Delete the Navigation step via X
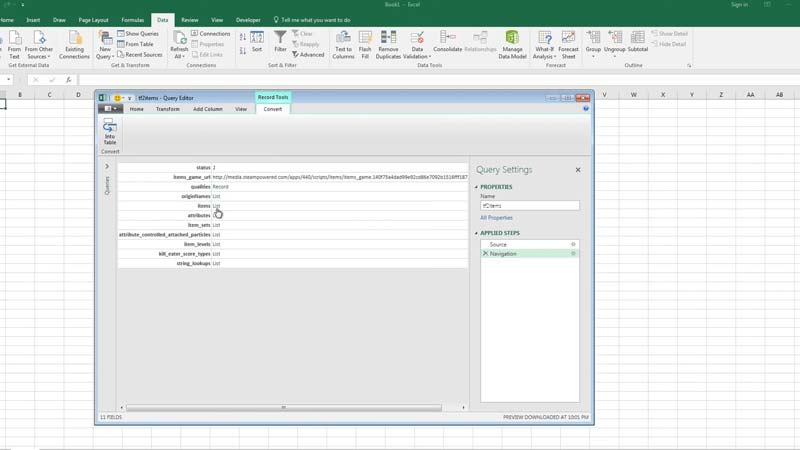Image resolution: width=800 pixels, height=450 pixels. pyautogui.click(x=485, y=254)
